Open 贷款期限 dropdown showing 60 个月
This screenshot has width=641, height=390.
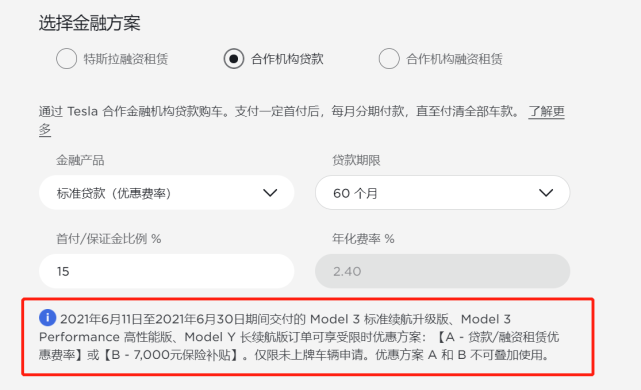click(442, 193)
